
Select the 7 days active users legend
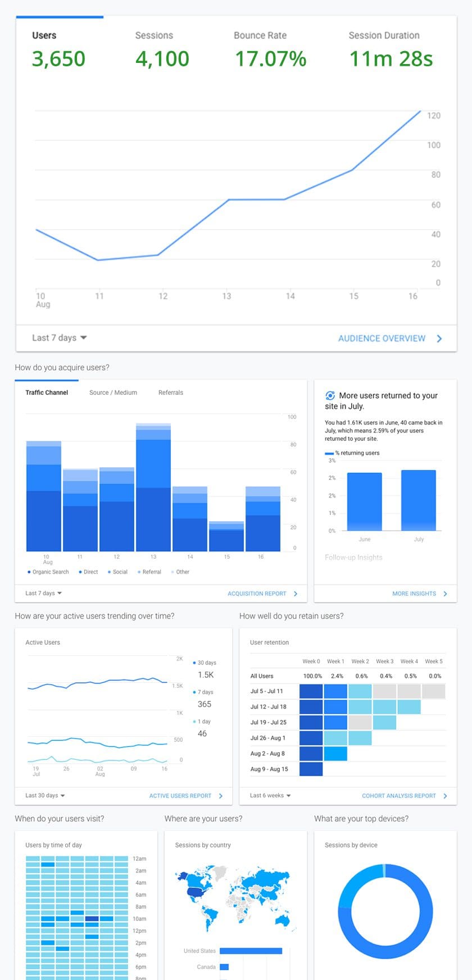point(203,692)
